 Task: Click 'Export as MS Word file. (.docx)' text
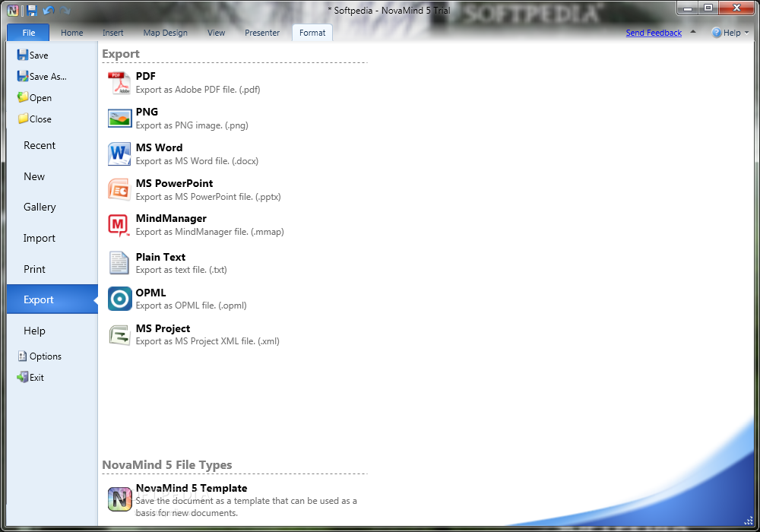(197, 161)
